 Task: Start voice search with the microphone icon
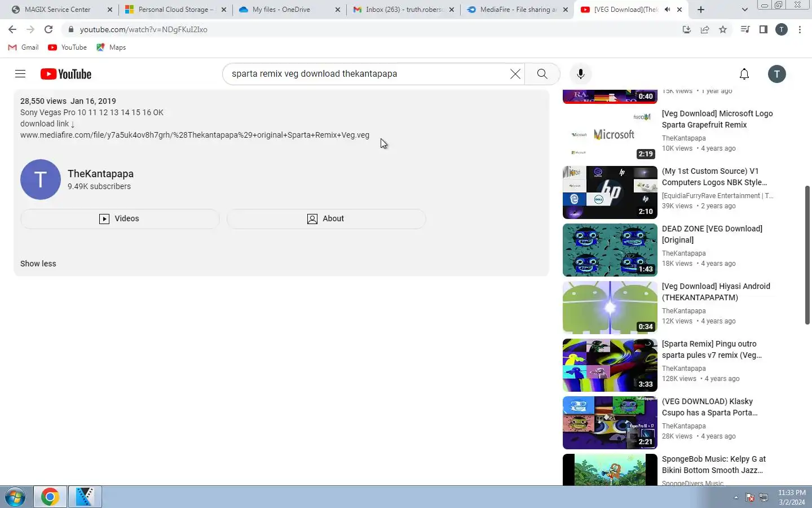pyautogui.click(x=581, y=74)
